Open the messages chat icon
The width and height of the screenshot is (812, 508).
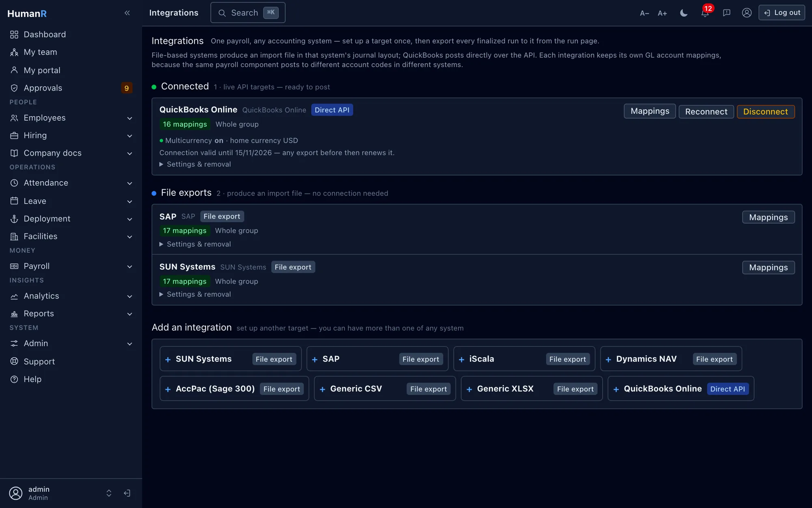[x=727, y=13]
